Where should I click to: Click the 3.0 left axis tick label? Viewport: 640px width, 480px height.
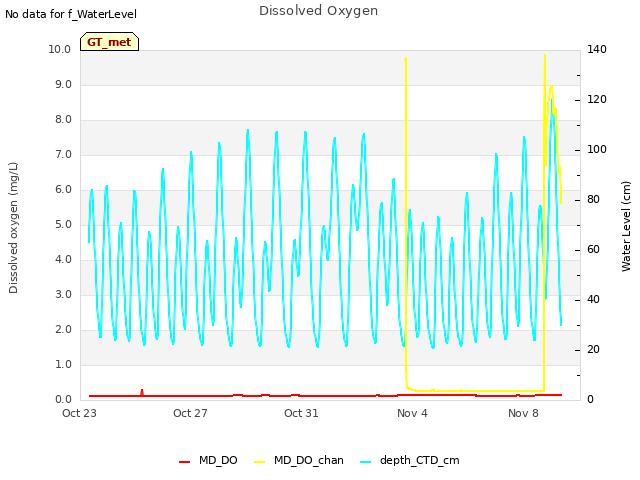click(63, 295)
